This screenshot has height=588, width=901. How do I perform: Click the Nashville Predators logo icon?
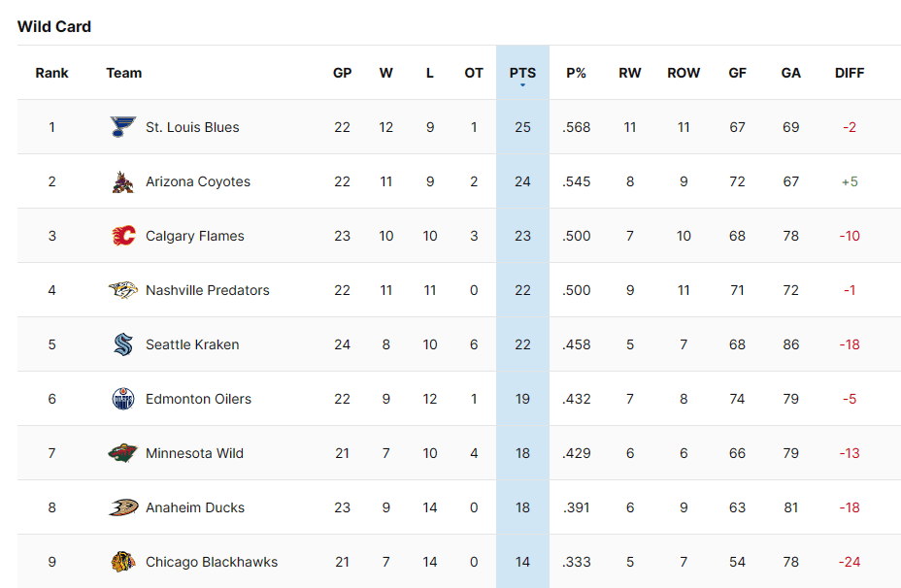click(x=122, y=290)
